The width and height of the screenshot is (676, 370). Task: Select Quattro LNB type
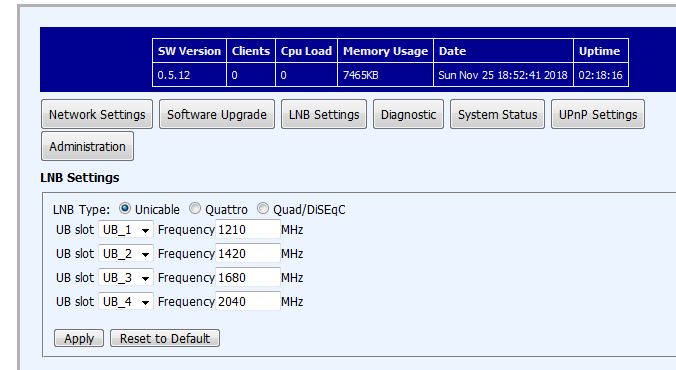click(x=195, y=209)
